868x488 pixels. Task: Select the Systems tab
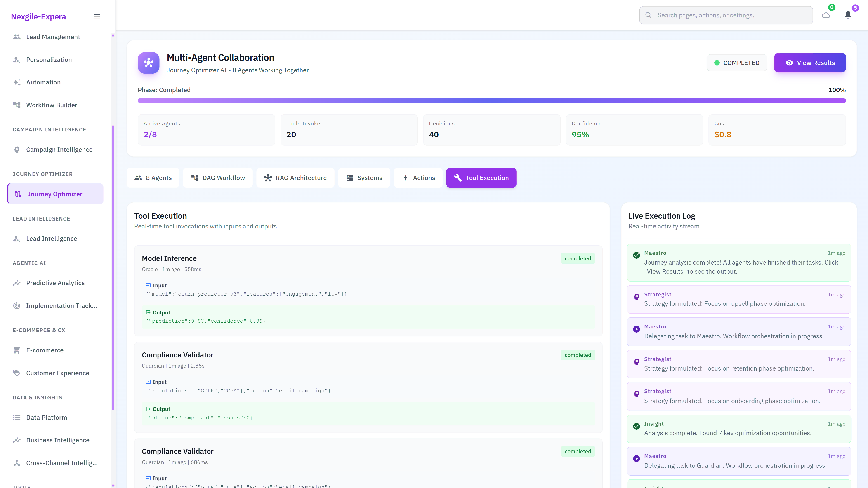click(364, 178)
